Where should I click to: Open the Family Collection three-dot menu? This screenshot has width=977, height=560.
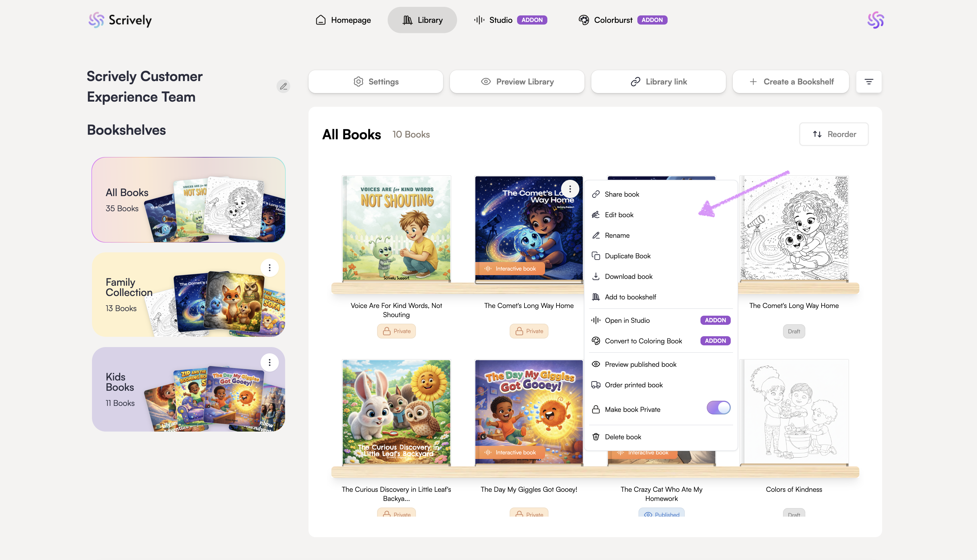pyautogui.click(x=269, y=267)
